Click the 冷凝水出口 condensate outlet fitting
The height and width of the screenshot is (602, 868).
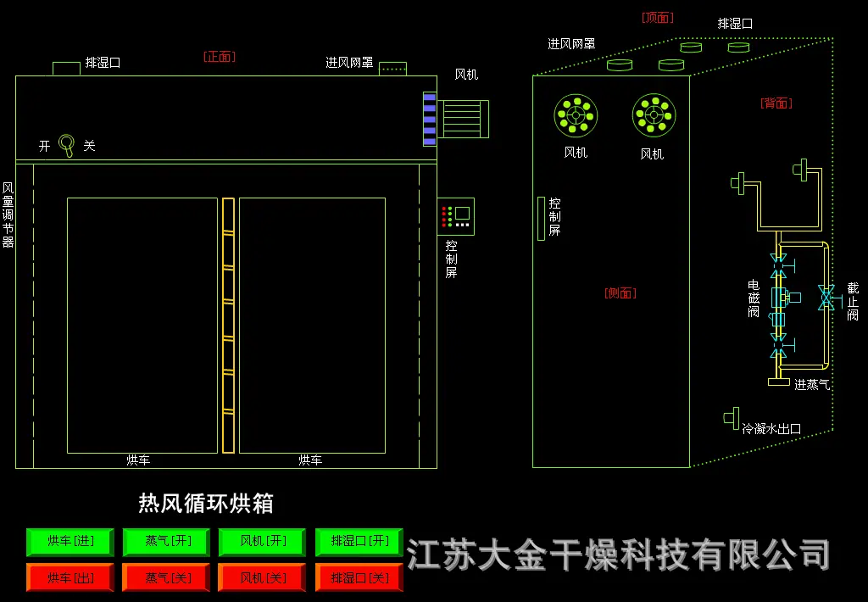[730, 417]
